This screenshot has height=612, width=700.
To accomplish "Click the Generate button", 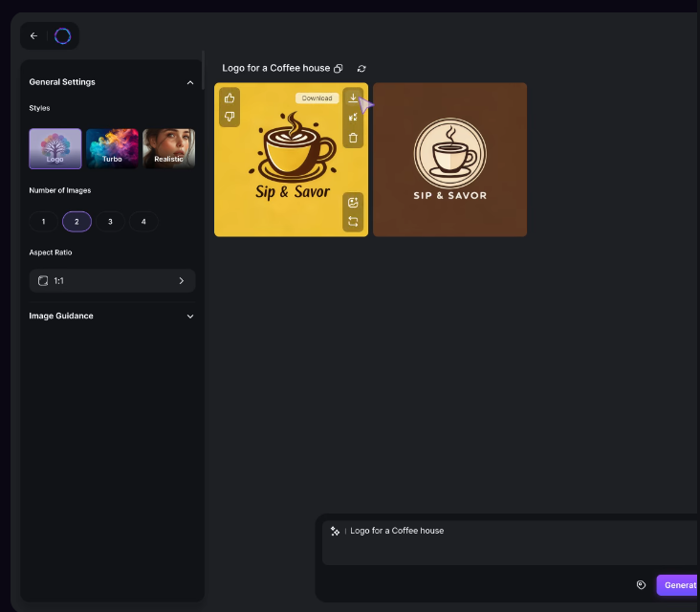I will coord(678,585).
